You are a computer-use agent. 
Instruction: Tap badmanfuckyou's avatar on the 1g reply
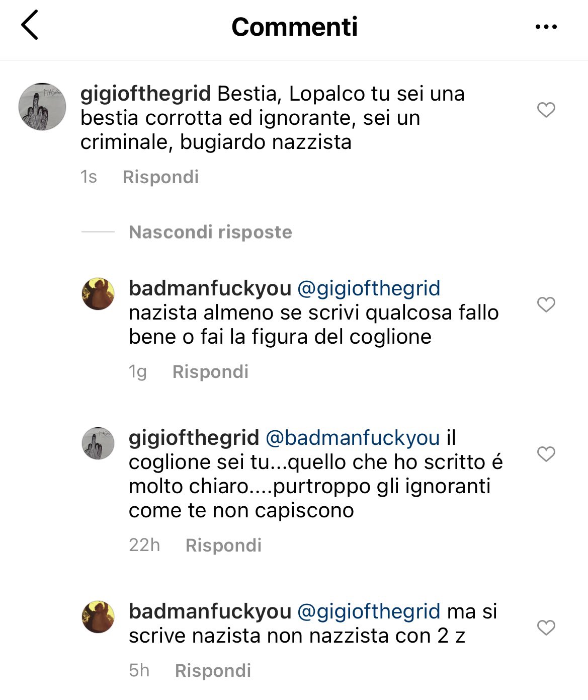pyautogui.click(x=98, y=293)
